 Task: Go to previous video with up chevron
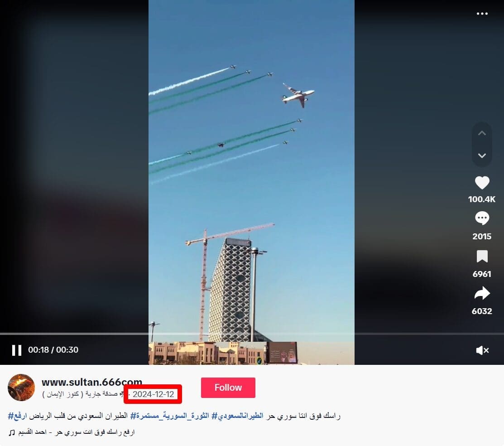[482, 133]
